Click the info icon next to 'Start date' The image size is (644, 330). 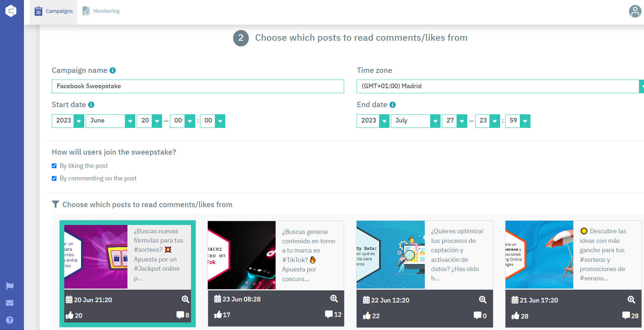pos(91,105)
